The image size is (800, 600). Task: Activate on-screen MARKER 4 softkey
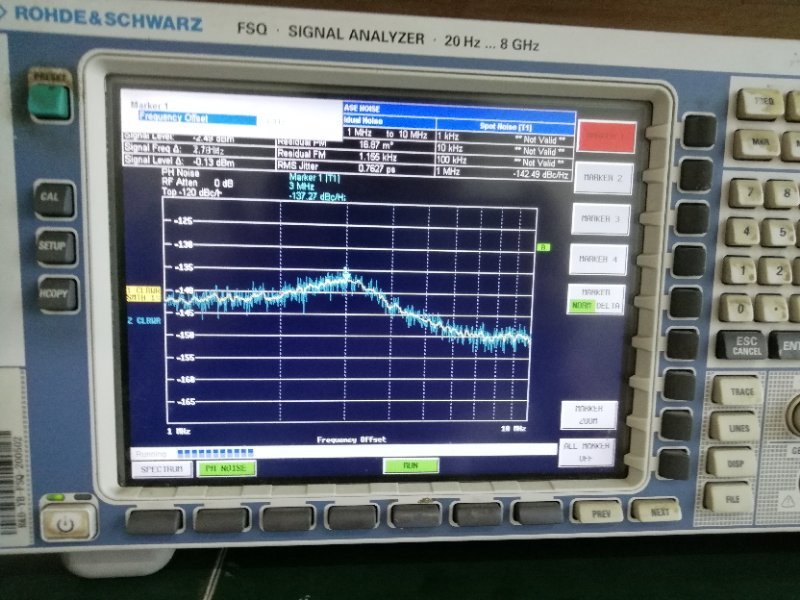(x=597, y=259)
